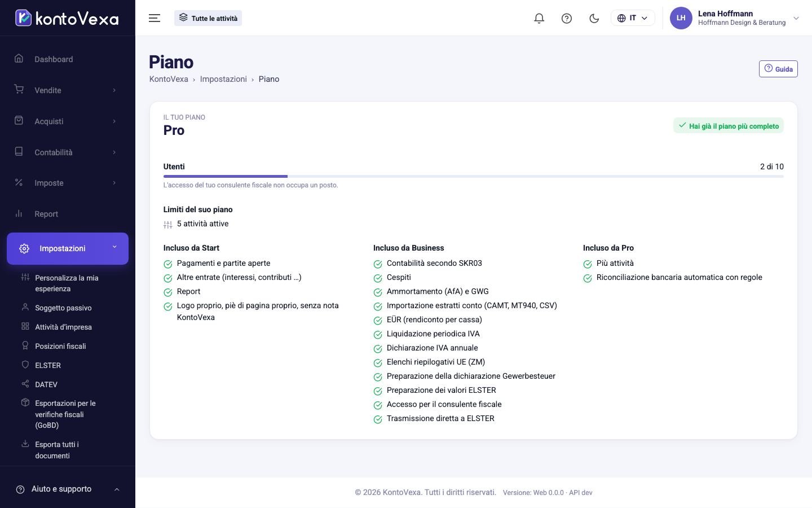Screen dimensions: 812x508
Task: Click the Impostazioni breadcrumb link
Action: coord(223,79)
